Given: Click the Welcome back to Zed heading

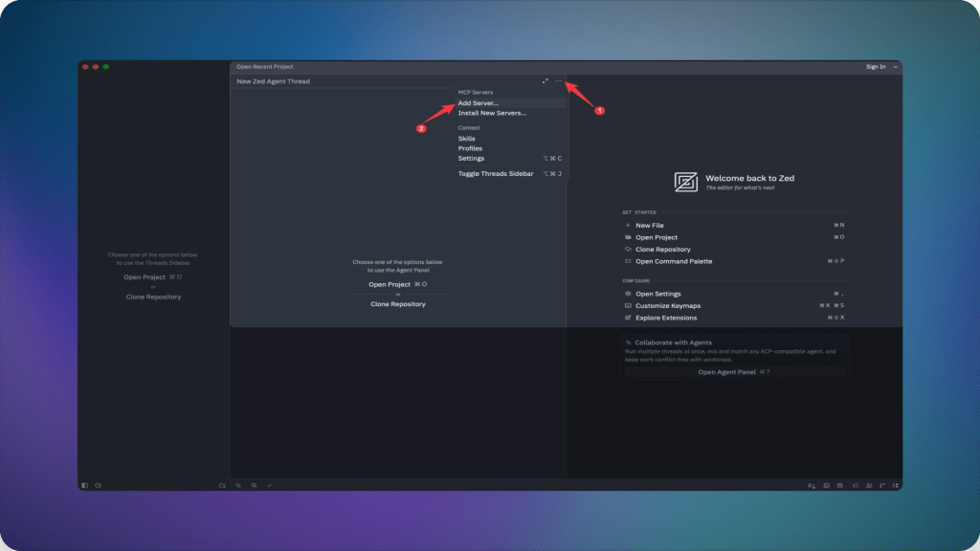Looking at the screenshot, I should pos(749,178).
